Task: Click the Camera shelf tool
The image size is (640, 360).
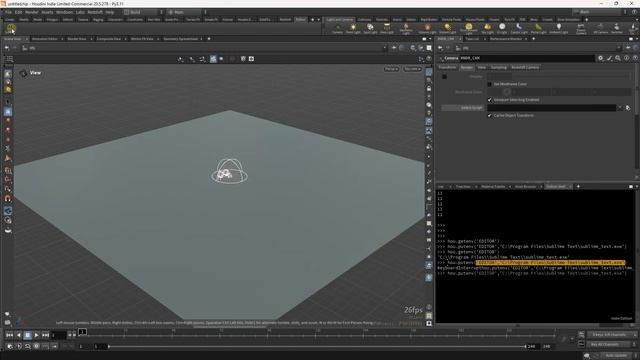Action: click(x=337, y=29)
